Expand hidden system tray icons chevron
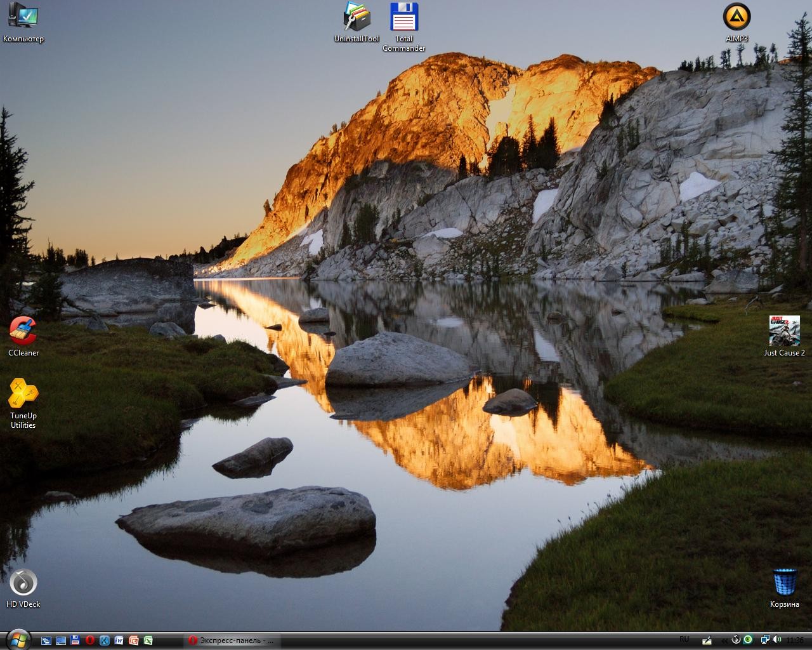Viewport: 812px width, 650px height. (x=724, y=640)
